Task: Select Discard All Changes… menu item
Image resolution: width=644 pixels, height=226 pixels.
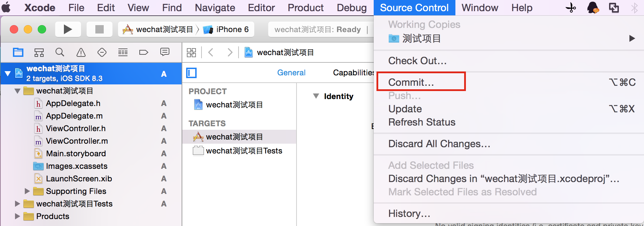Action: (x=439, y=144)
